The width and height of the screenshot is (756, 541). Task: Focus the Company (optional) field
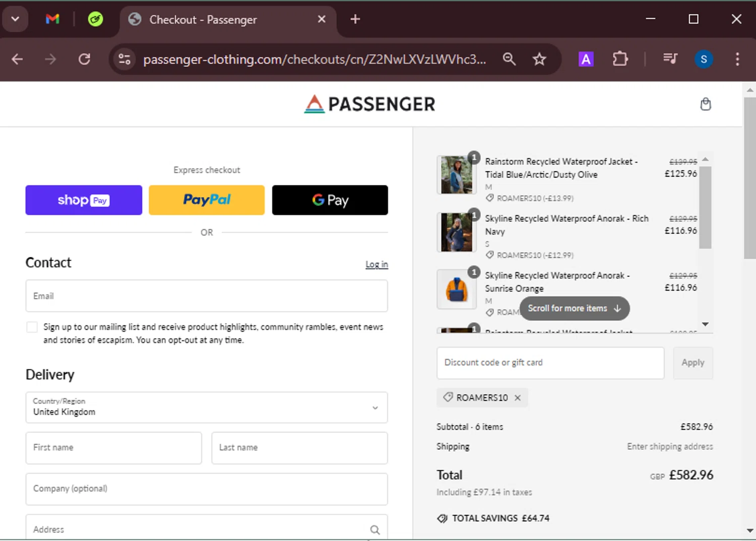[x=207, y=489]
